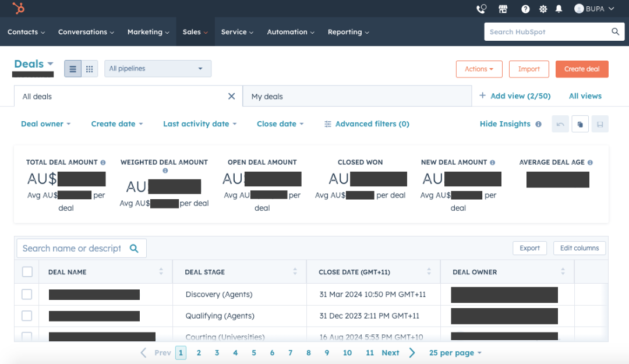Hide Insights panel
Screen dimensions: 629x364
(504, 123)
